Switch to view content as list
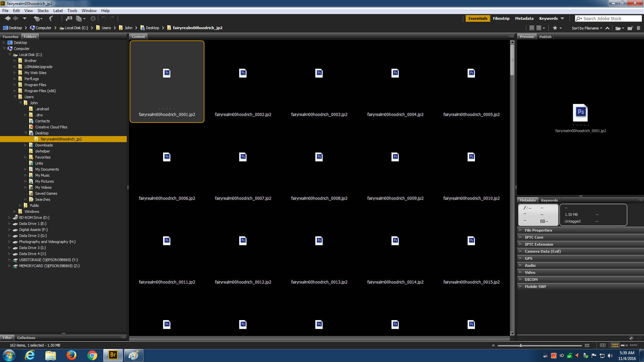Image resolution: width=644 pixels, height=362 pixels. (634, 345)
